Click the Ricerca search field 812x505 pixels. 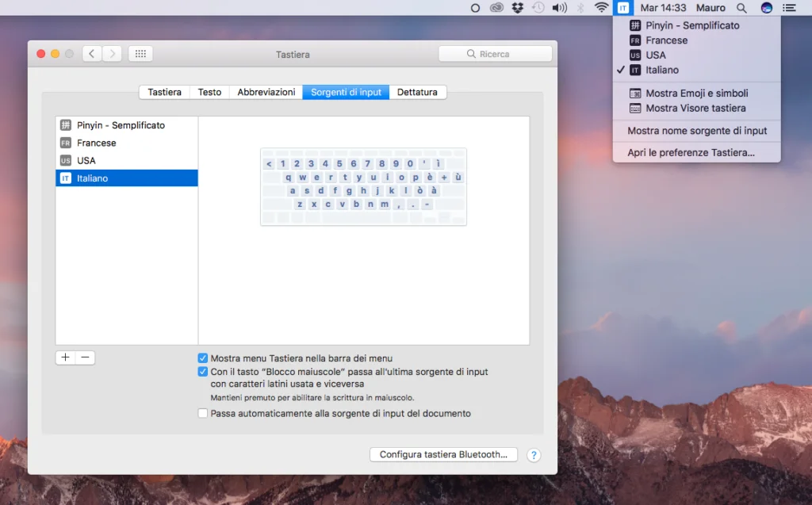(x=495, y=53)
